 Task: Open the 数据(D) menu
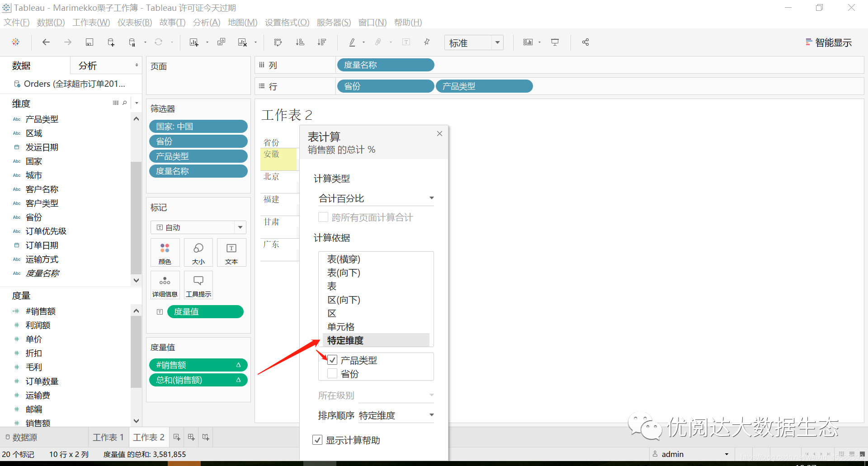51,22
